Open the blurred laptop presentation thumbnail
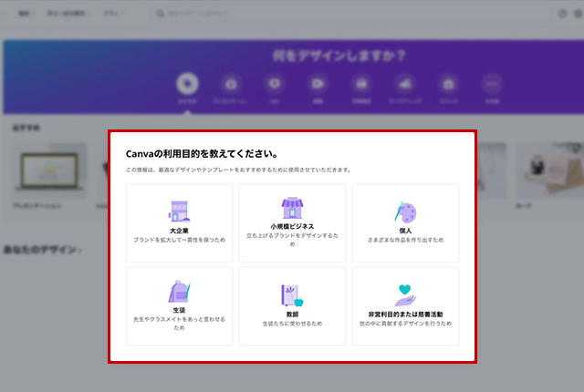 pos(49,170)
